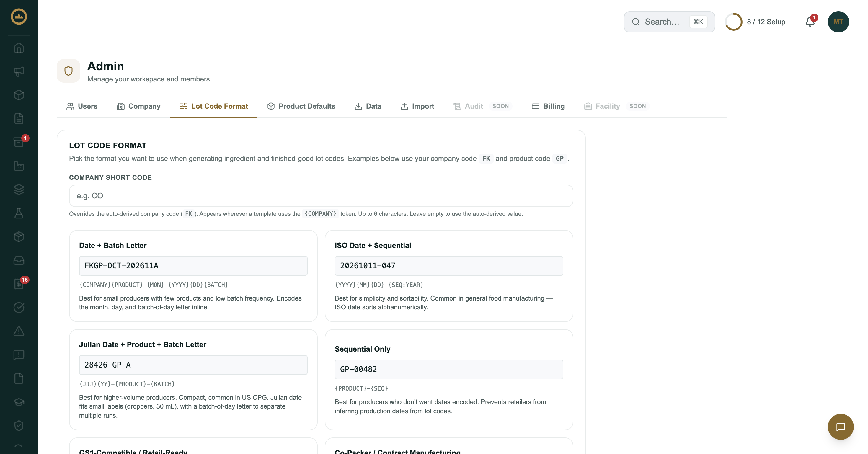Choose the Sequential Only format card
The height and width of the screenshot is (454, 868).
click(x=448, y=380)
